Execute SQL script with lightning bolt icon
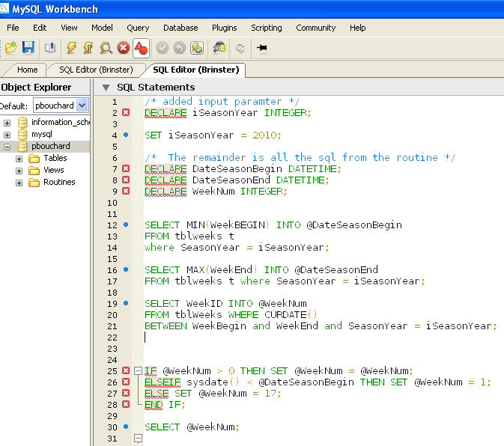The height and width of the screenshot is (446, 504). tap(71, 48)
